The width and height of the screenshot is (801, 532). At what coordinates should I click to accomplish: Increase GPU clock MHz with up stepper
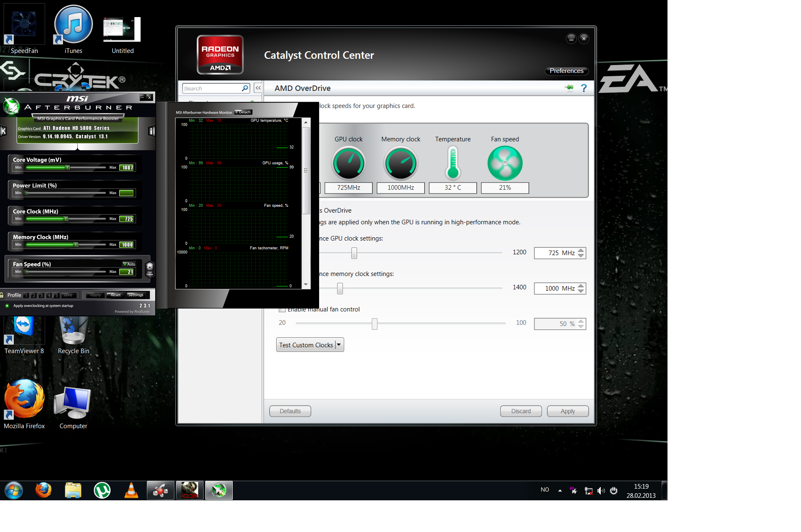coord(581,251)
